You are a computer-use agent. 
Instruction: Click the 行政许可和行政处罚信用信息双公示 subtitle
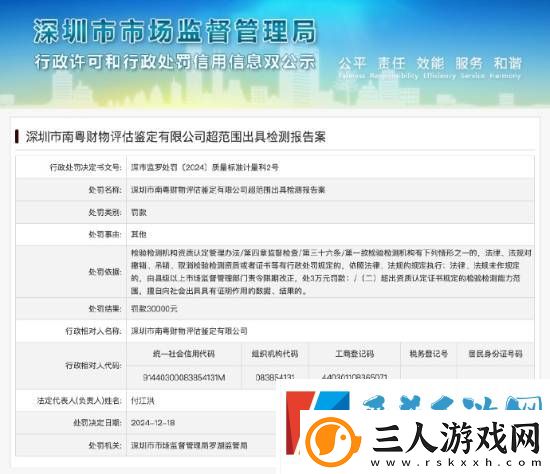point(175,62)
